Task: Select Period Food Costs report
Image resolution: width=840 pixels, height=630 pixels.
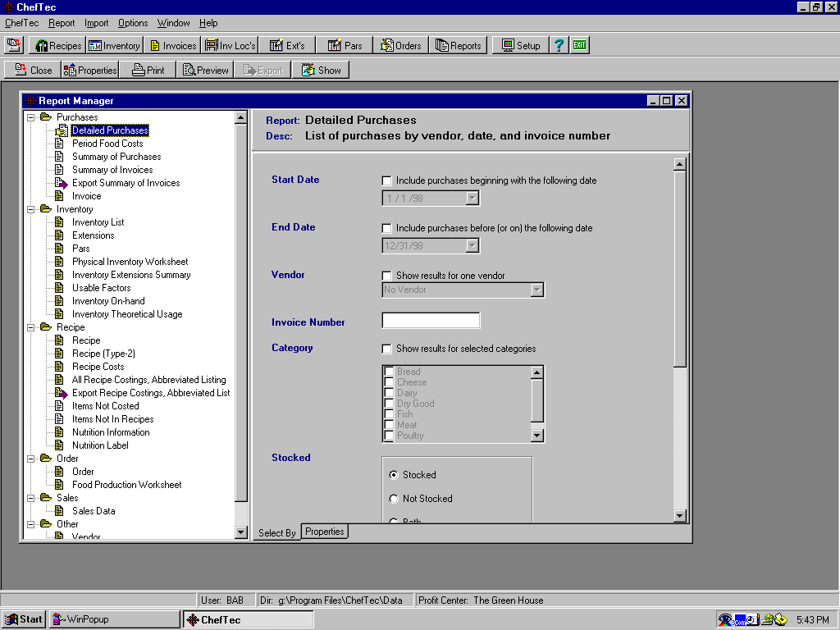Action: click(x=107, y=144)
